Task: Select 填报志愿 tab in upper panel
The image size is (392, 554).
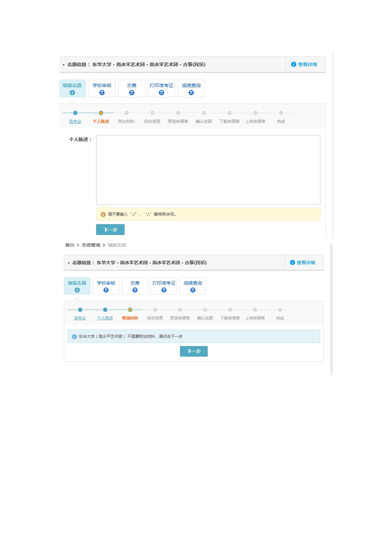Action: (x=72, y=89)
